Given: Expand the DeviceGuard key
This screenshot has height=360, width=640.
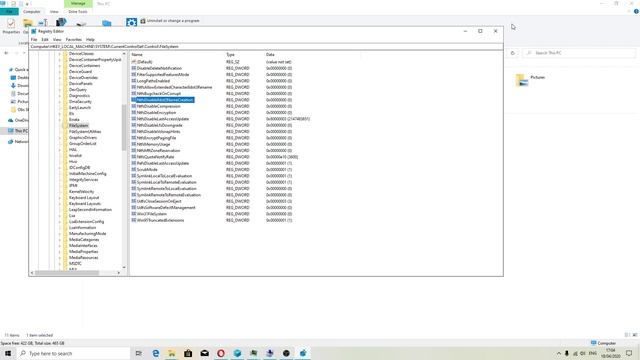Looking at the screenshot, I should pos(60,71).
